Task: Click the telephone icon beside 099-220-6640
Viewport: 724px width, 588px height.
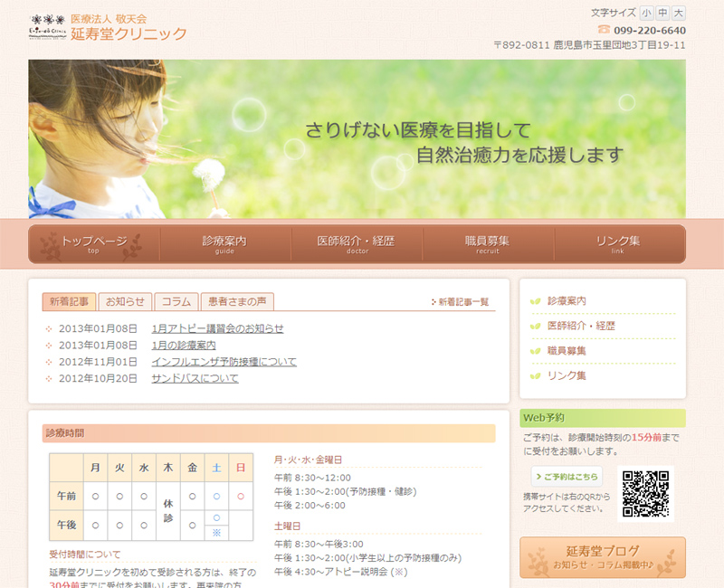Action: click(x=604, y=30)
